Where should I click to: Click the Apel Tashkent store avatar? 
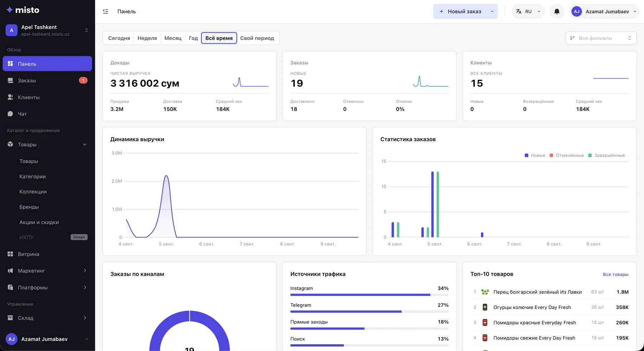11,30
